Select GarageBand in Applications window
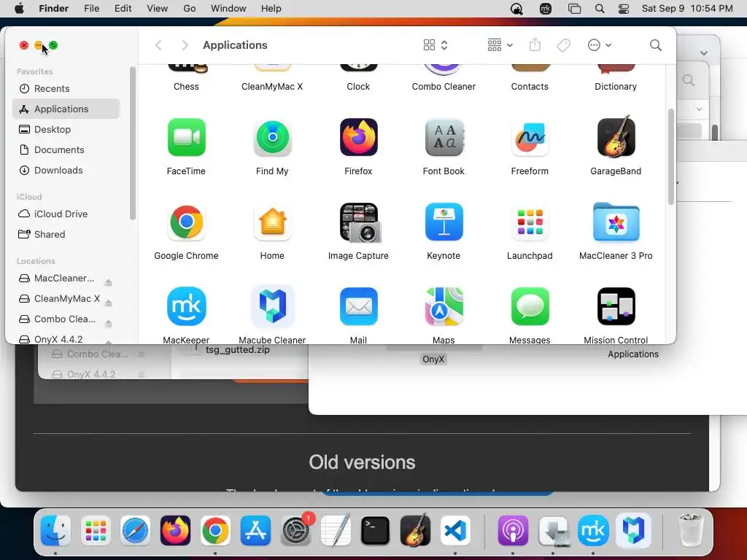This screenshot has width=747, height=560. click(x=616, y=138)
